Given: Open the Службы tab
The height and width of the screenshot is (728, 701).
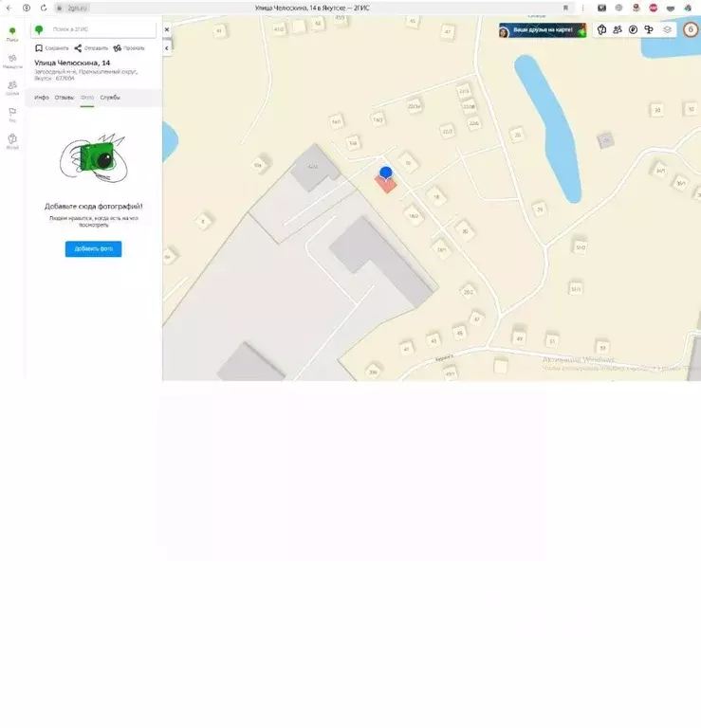Looking at the screenshot, I should pyautogui.click(x=110, y=98).
